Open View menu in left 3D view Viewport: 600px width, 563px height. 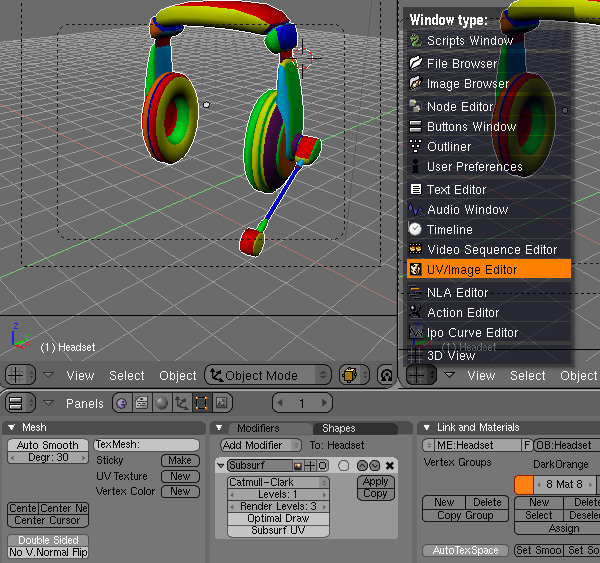pyautogui.click(x=80, y=375)
